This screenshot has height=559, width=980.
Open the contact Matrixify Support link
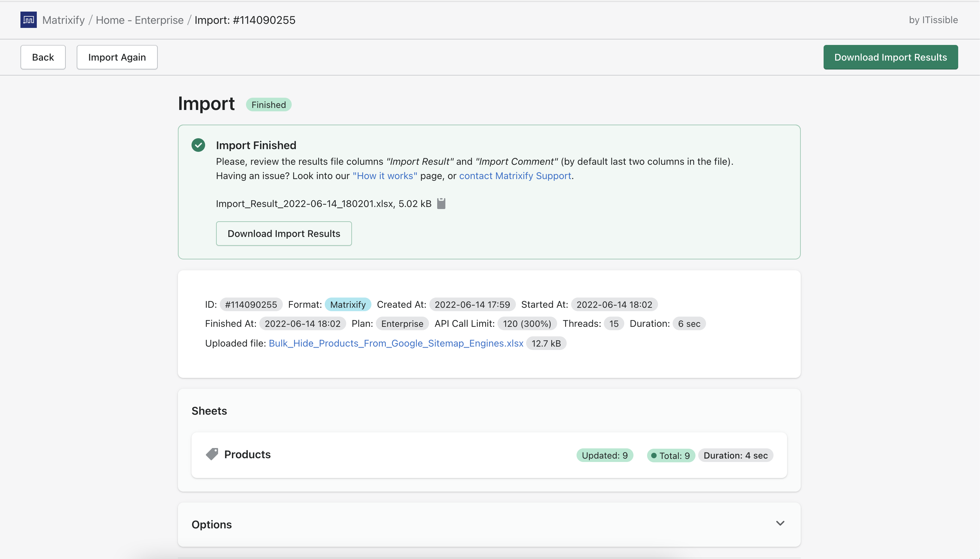(x=515, y=175)
